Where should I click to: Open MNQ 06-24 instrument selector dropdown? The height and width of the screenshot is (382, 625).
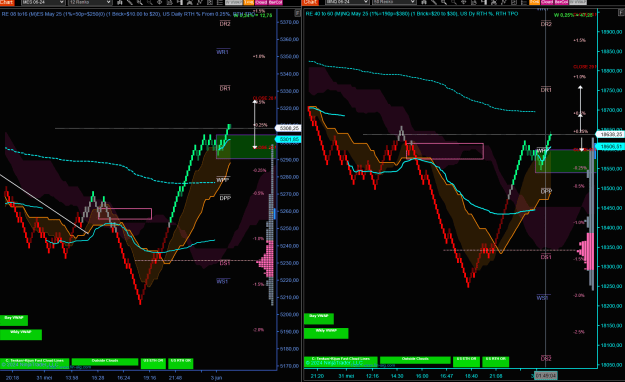pyautogui.click(x=347, y=2)
